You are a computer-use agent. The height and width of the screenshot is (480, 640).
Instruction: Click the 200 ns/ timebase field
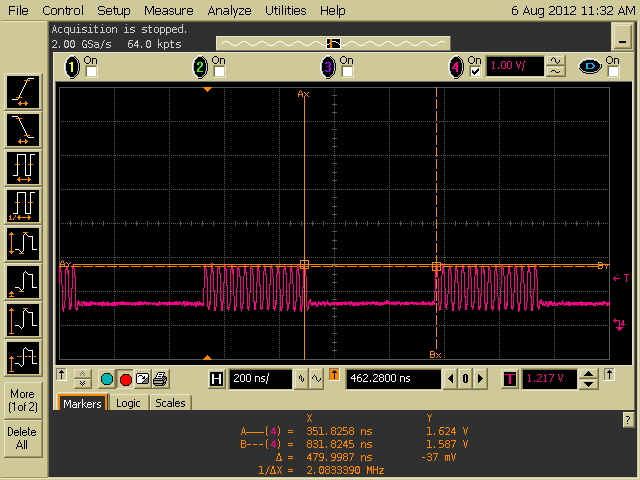tap(260, 379)
